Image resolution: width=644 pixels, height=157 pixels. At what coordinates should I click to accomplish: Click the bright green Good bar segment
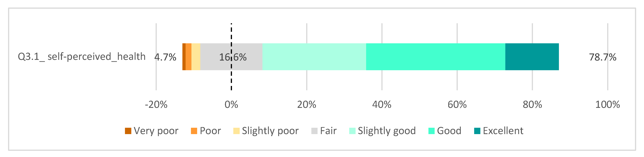[x=435, y=57]
